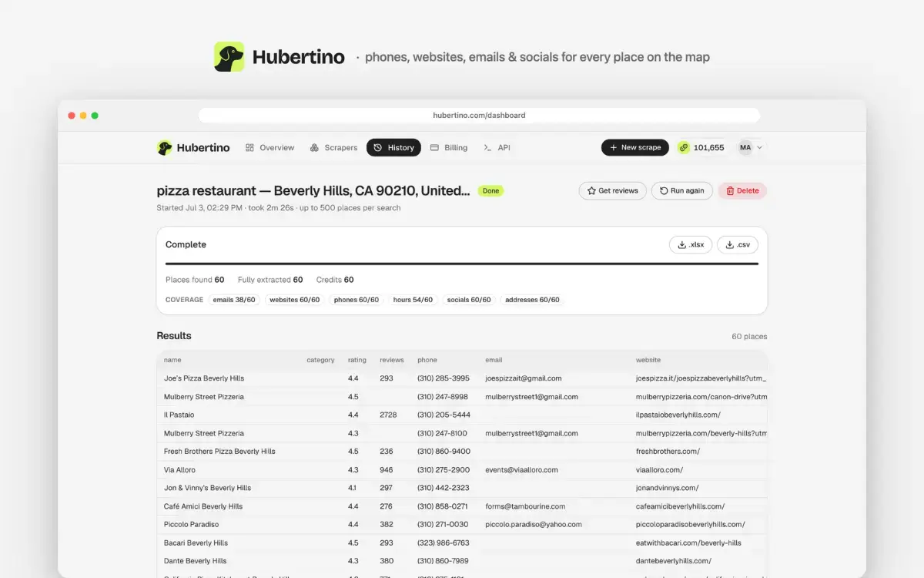
Task: Click the hours 54/60 coverage chip
Action: [x=413, y=300]
